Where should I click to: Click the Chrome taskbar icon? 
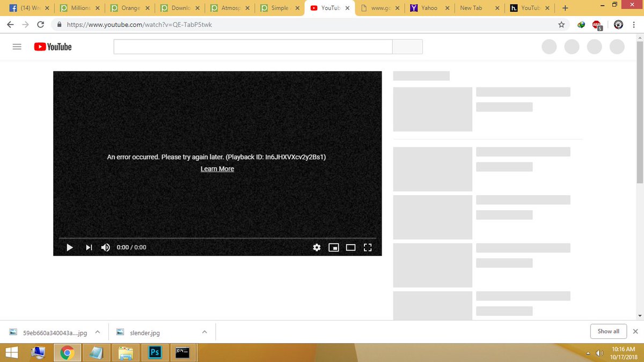coord(67,352)
